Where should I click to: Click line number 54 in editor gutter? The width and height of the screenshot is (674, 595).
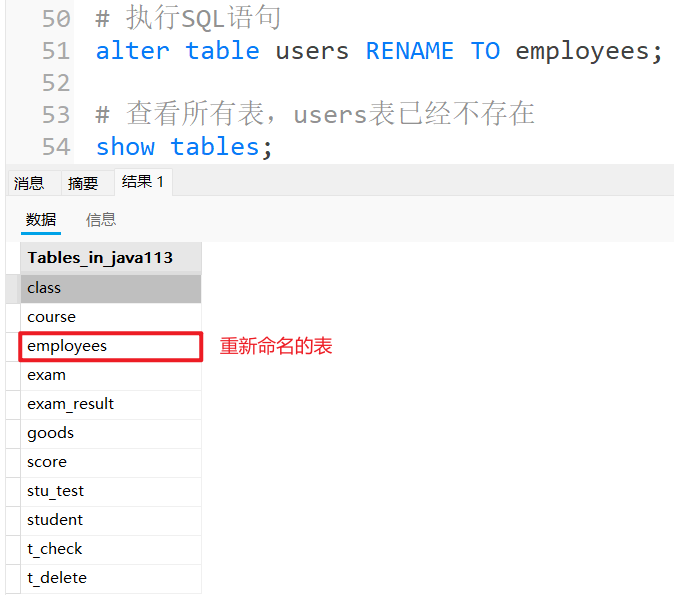point(56,147)
